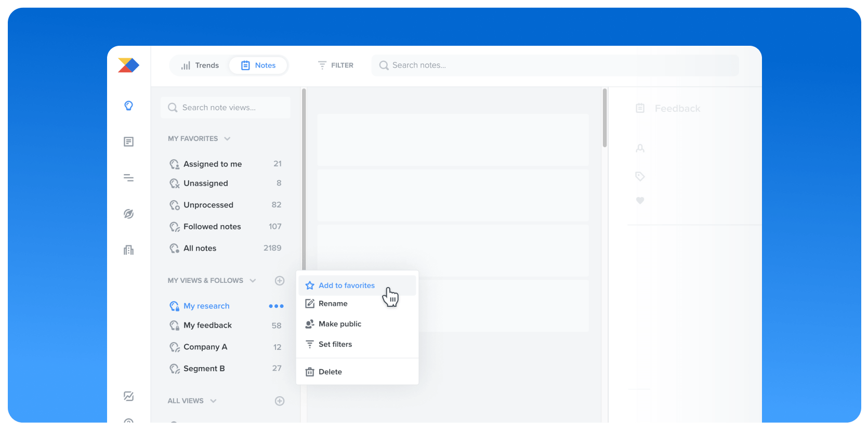Add a view to My Views & Follows
868x430 pixels.
(x=280, y=281)
